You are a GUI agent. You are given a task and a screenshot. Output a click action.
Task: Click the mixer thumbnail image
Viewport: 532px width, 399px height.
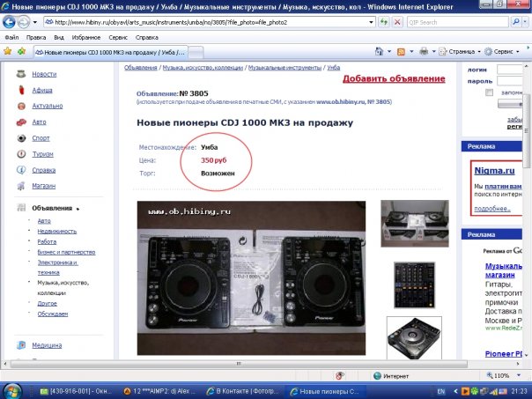[411, 282]
